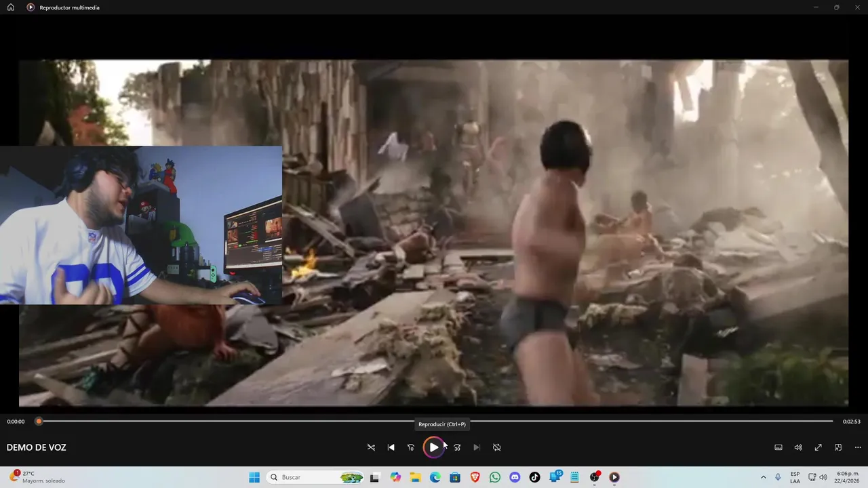Toggle shuffle playback

[x=371, y=447]
